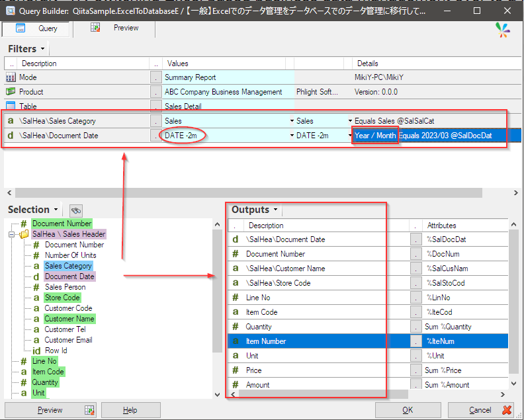Click the dot button beside %DocNum attribute
Viewport: 524px width, 420px height.
[x=415, y=254]
